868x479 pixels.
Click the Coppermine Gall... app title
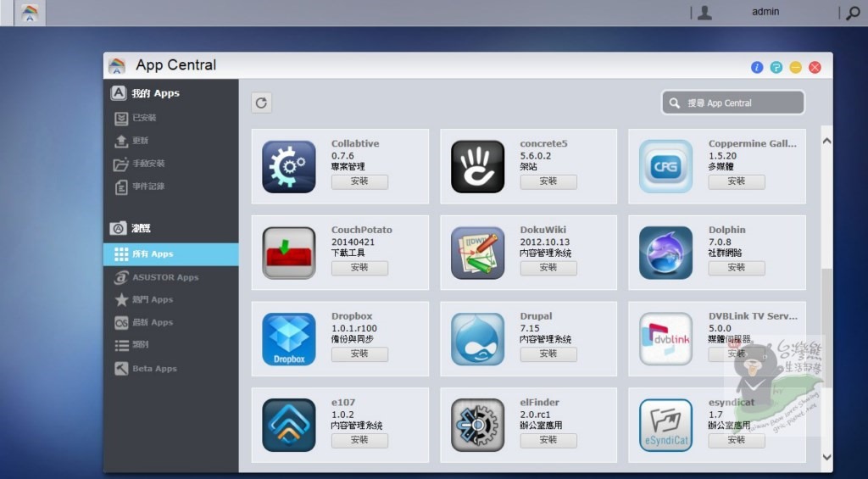tap(753, 143)
